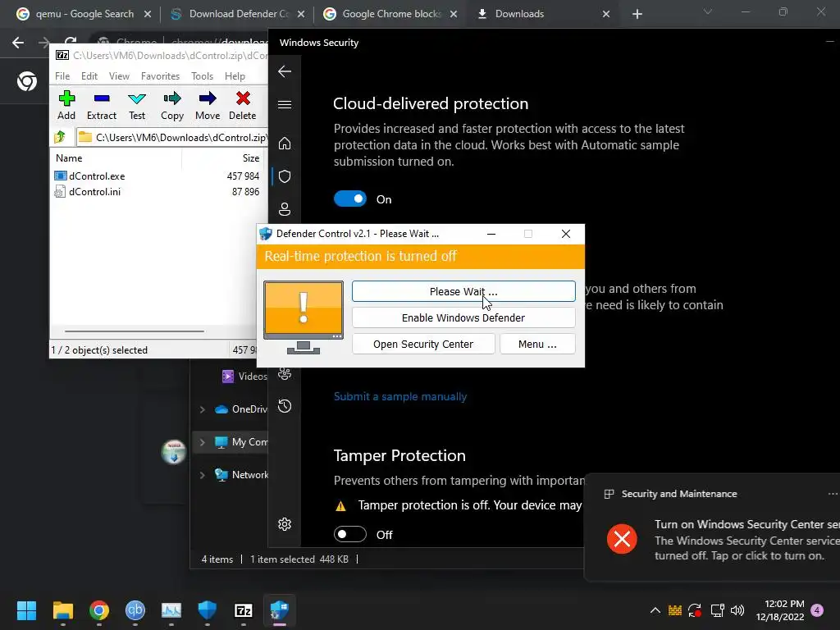Viewport: 840px width, 630px height.
Task: Click Enable Windows Defender button
Action: coord(463,317)
